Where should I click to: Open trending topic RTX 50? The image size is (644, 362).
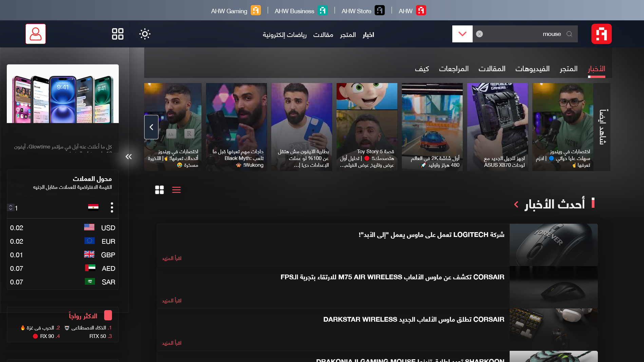point(100,336)
